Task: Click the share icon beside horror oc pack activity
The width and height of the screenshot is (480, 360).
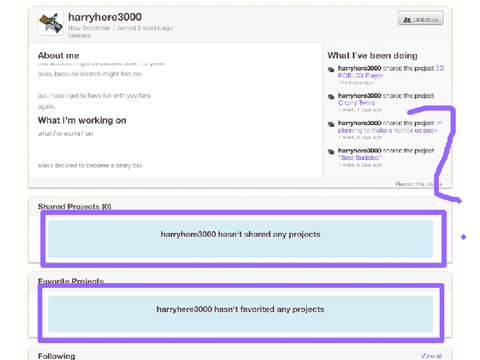Action: (331, 124)
